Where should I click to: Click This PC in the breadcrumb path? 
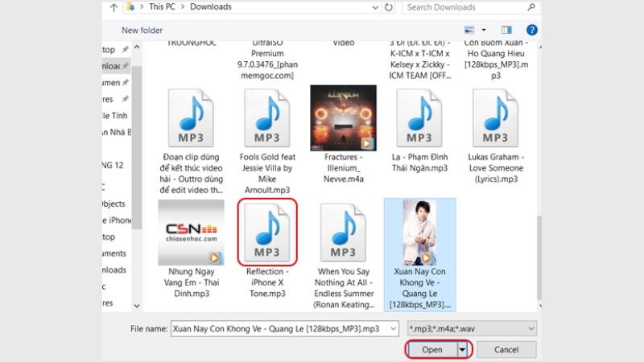click(151, 7)
